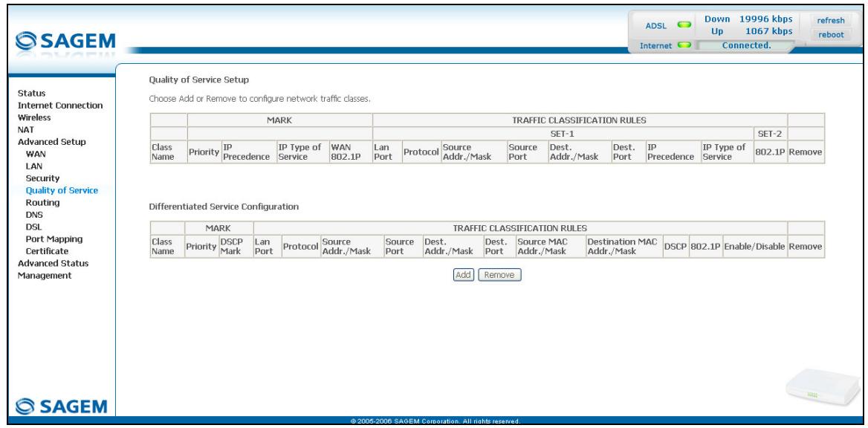868x428 pixels.
Task: Click the refresh button
Action: coord(830,21)
